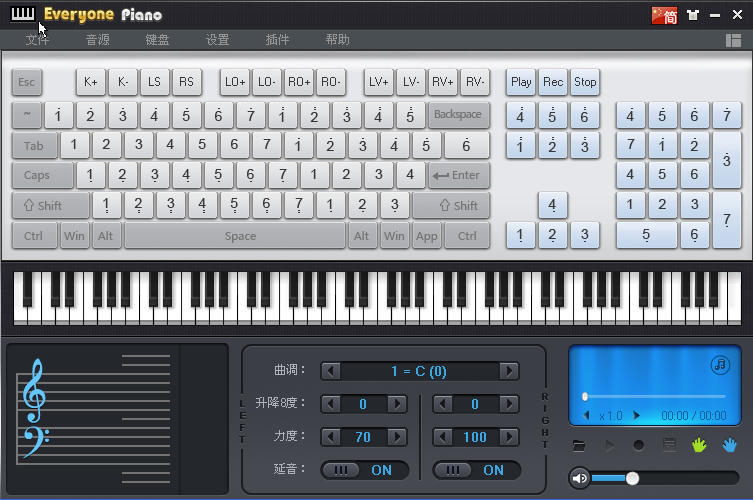
Task: Increase the right-hand 力度 value of 100
Action: tap(510, 437)
